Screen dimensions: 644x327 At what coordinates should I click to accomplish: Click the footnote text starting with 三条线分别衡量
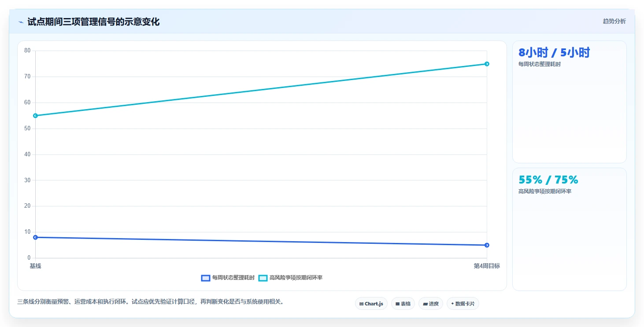151,302
